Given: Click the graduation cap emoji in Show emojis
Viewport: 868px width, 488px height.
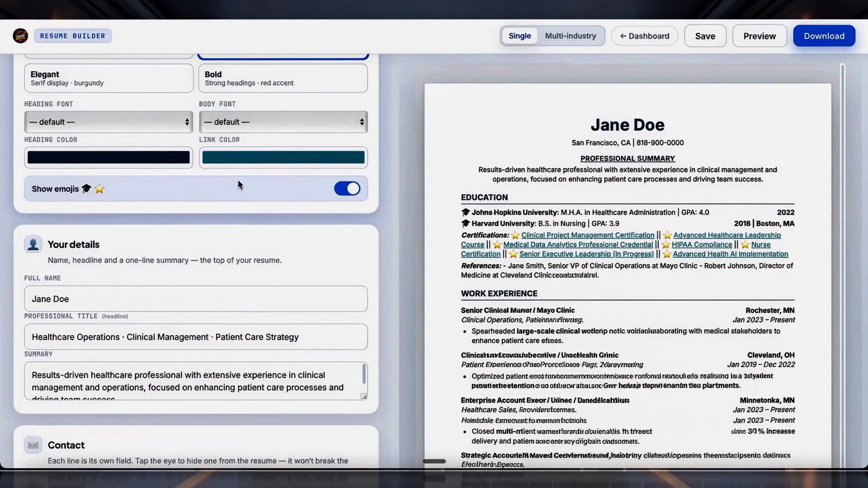Looking at the screenshot, I should pos(86,188).
